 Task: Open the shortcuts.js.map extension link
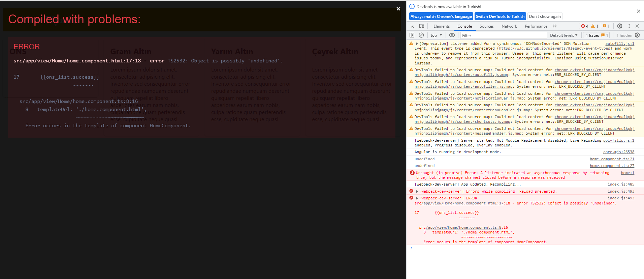click(462, 121)
